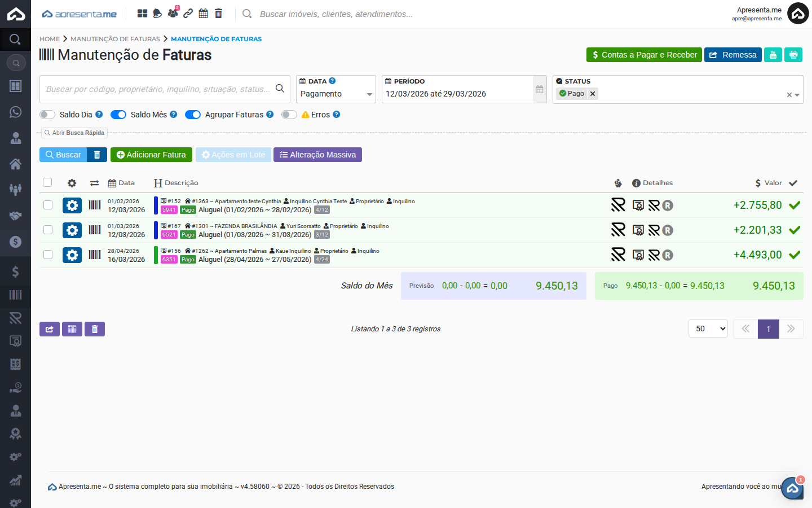Go to HOME breadcrumb
The height and width of the screenshot is (508, 812).
[50, 39]
